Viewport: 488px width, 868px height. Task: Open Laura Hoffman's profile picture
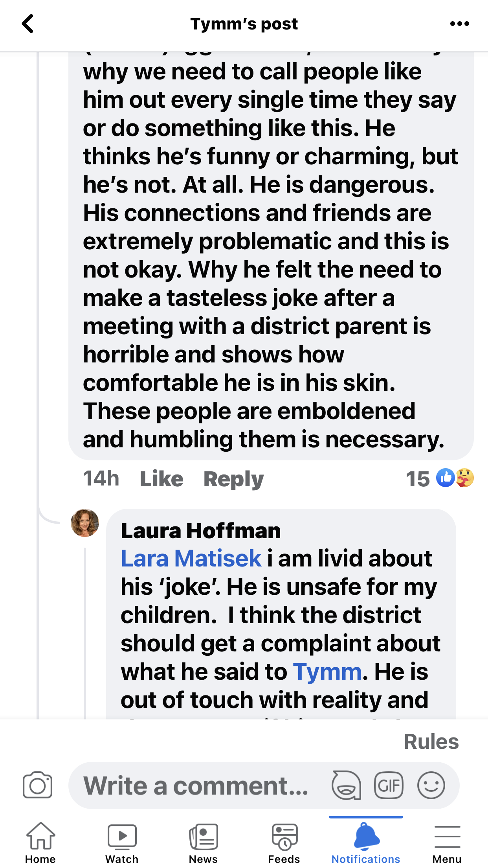point(85,523)
